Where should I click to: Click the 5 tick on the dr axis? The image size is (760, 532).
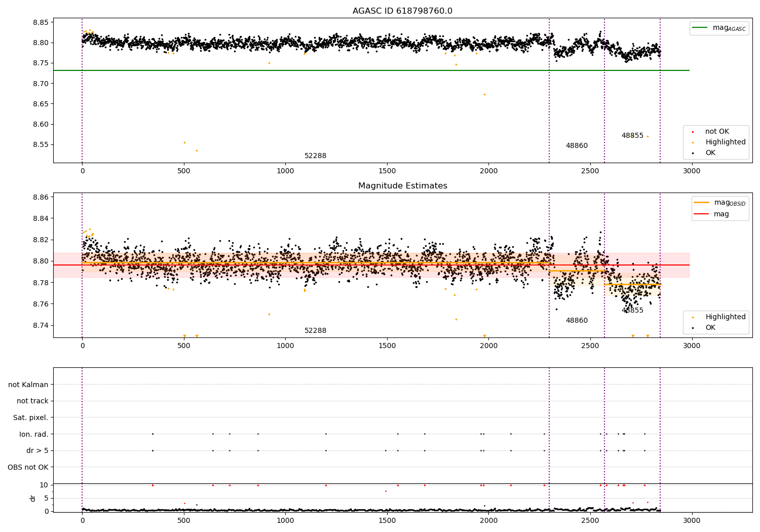coord(46,498)
